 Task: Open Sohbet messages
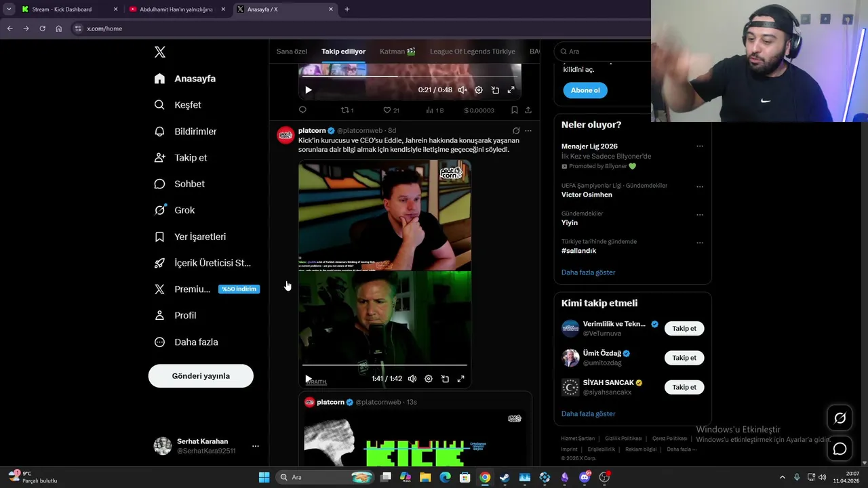(x=180, y=184)
